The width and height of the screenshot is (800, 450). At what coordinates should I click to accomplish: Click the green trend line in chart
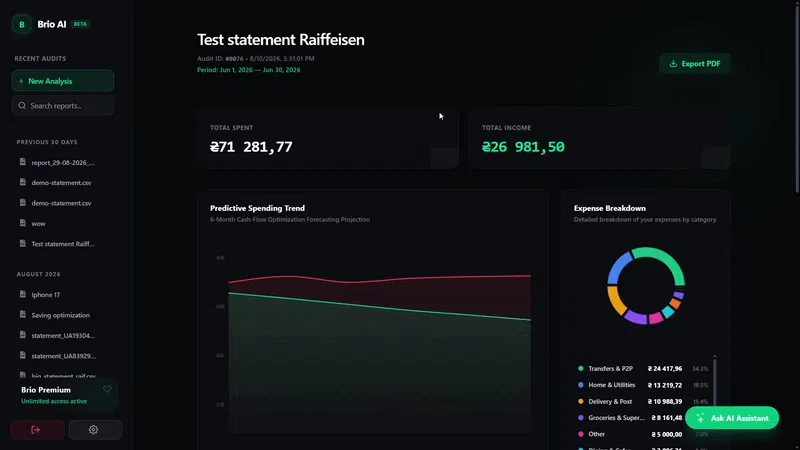(x=380, y=307)
